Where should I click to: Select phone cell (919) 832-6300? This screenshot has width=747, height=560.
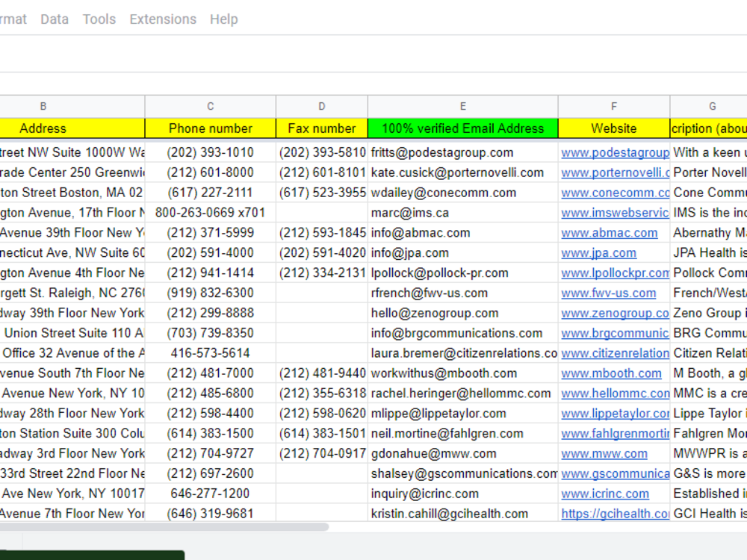pos(211,293)
